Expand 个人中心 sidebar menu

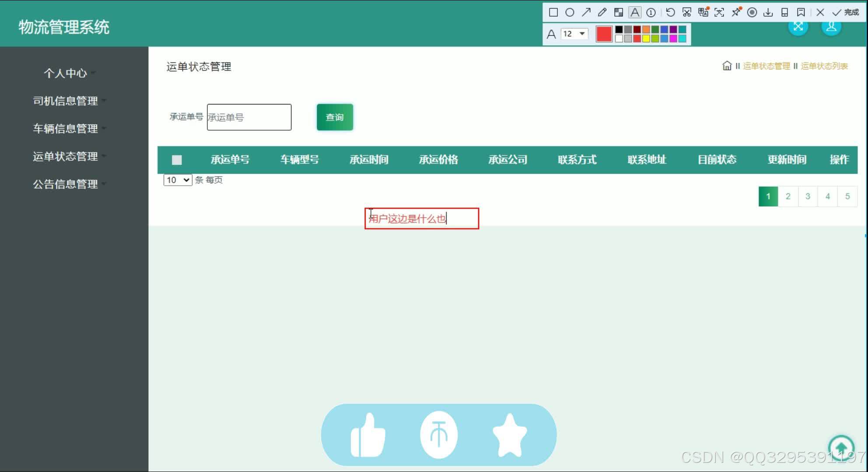tap(65, 73)
